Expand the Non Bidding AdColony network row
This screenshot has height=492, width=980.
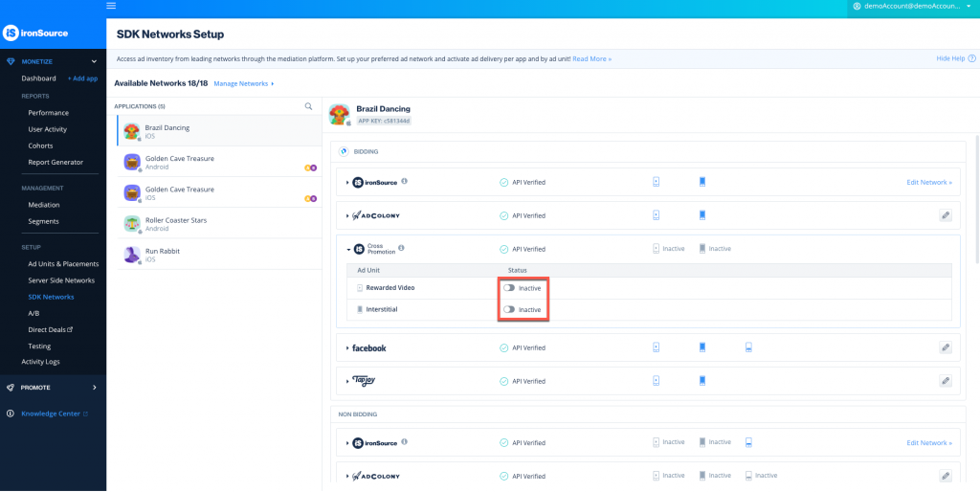347,477
